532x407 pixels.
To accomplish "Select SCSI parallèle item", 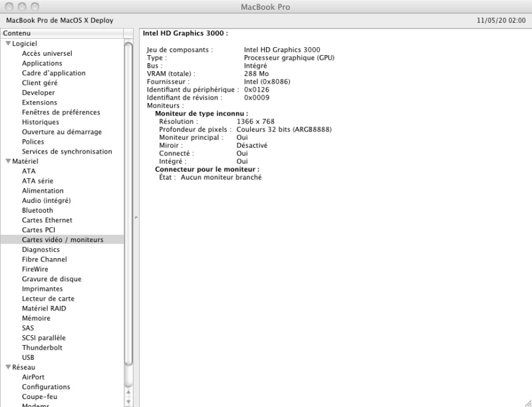I will (44, 338).
